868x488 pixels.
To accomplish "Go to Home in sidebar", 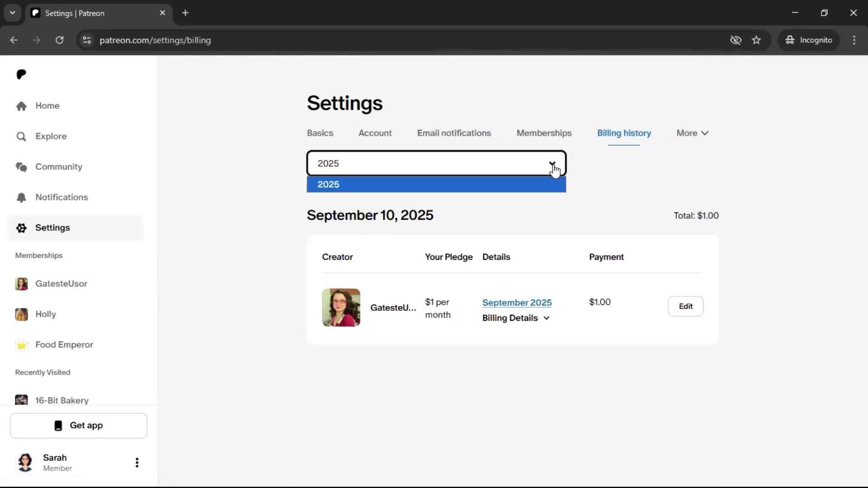I will click(47, 106).
